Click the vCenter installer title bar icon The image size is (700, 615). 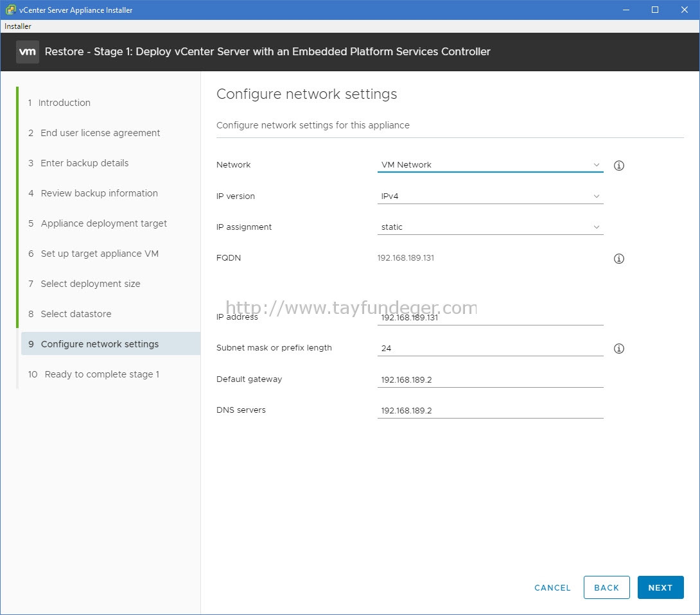click(10, 10)
